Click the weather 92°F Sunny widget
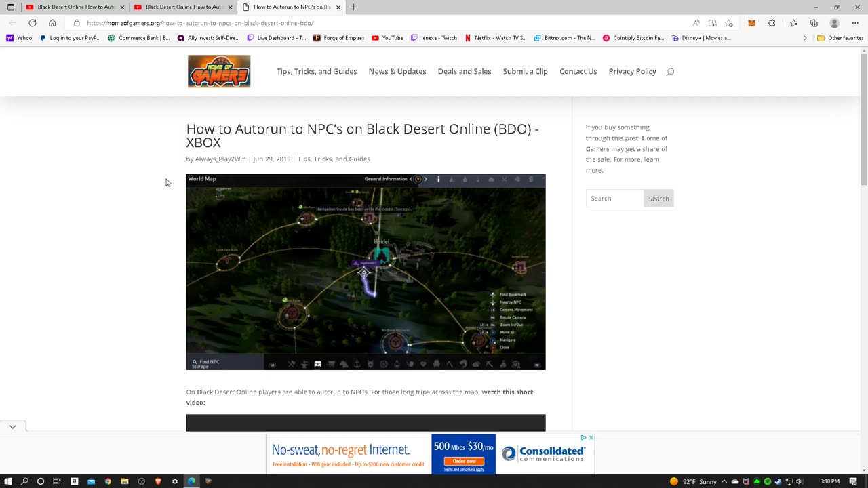Viewport: 868px width, 488px height. pos(693,481)
